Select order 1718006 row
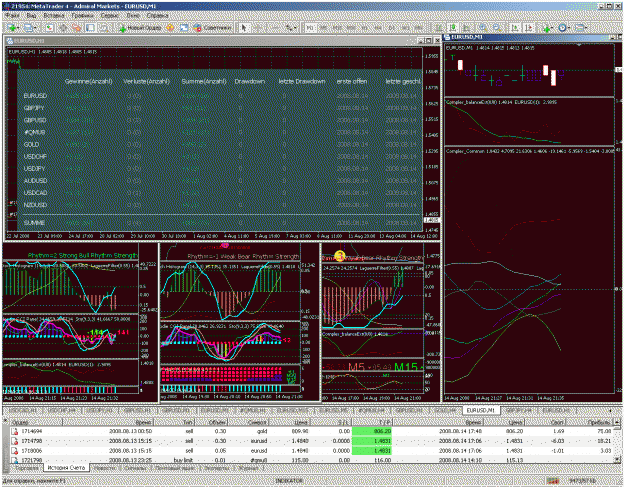Image resolution: width=625 pixels, height=487 pixels. pyautogui.click(x=312, y=451)
